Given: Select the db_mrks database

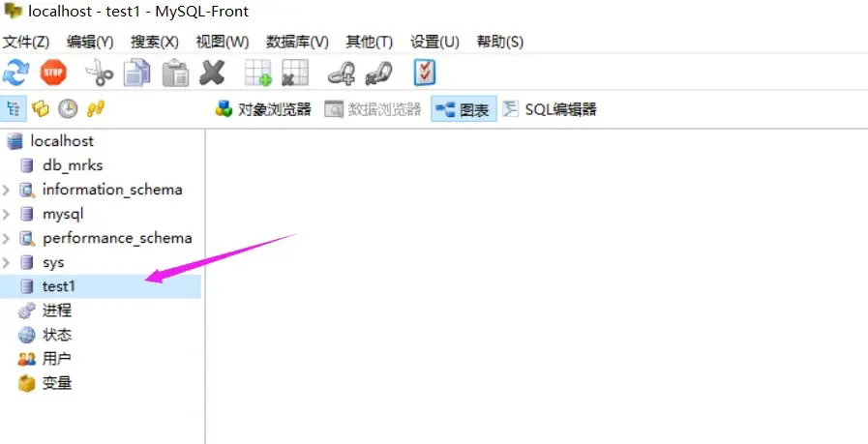Looking at the screenshot, I should click(x=61, y=165).
